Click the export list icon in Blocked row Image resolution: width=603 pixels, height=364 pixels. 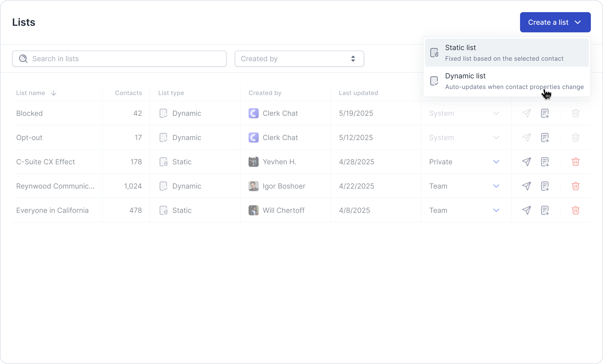(x=545, y=113)
